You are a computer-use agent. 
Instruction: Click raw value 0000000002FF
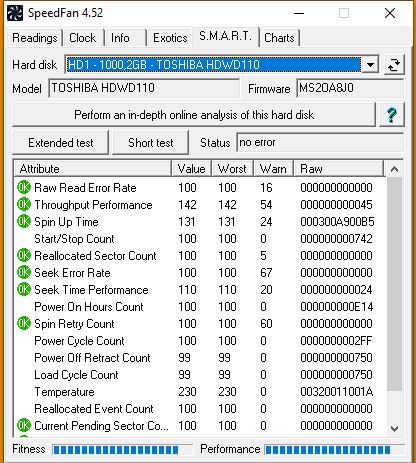point(336,341)
